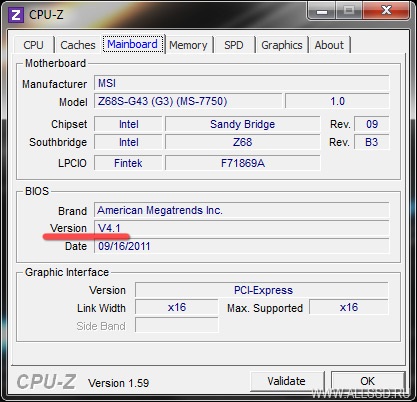Open the Memory tab
Viewport: 417px width, 402px height.
[x=188, y=45]
